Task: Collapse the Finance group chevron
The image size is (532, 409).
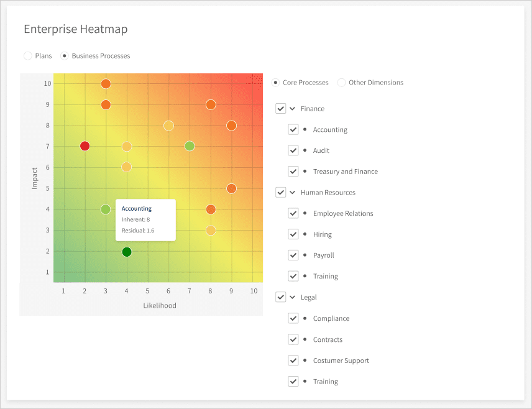Action: [x=293, y=108]
